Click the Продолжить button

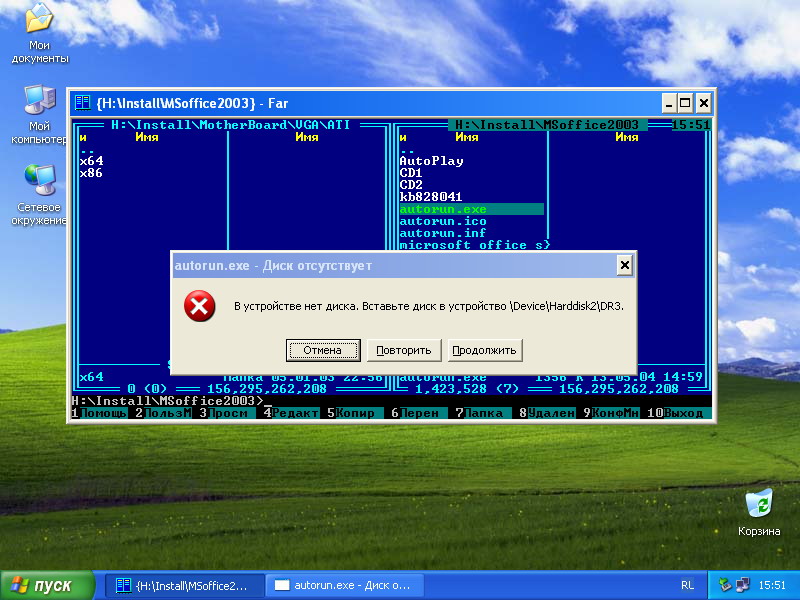[485, 351]
